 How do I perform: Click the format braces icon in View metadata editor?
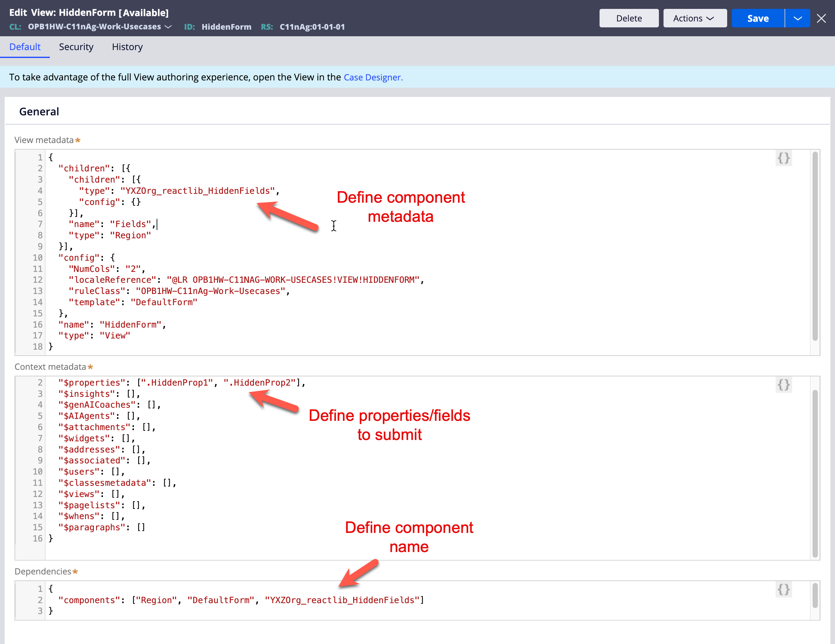click(x=783, y=158)
